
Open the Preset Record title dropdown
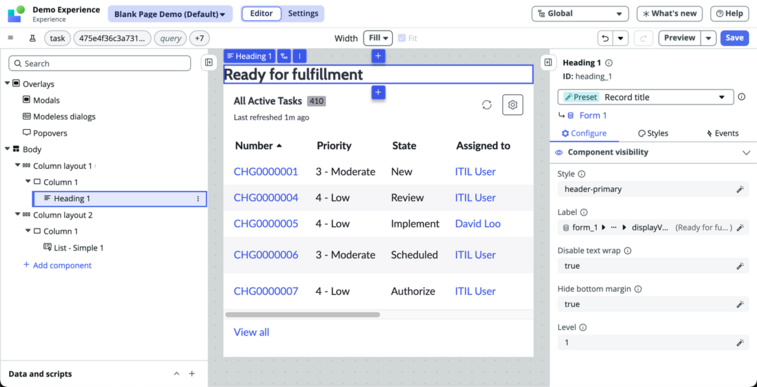(645, 97)
